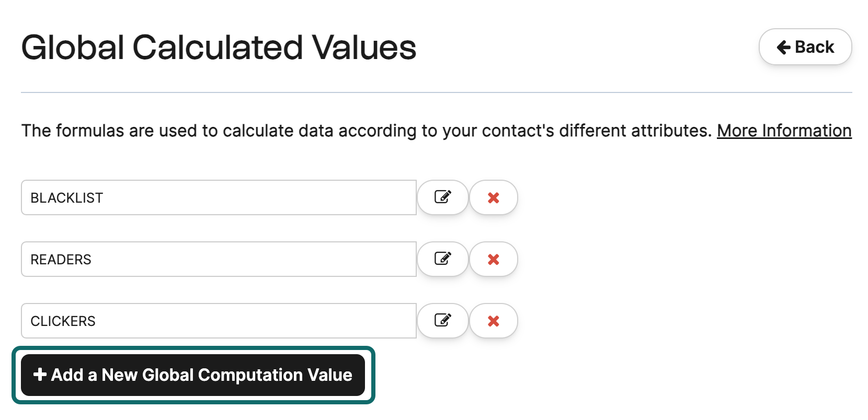Viewport: 868px width, 420px height.
Task: Edit the BLACKLIST calculated value
Action: (442, 197)
